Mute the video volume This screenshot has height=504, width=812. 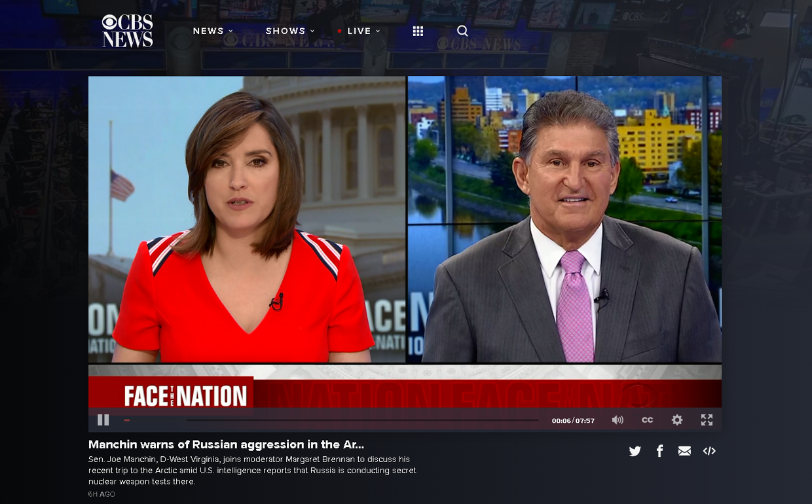[618, 420]
